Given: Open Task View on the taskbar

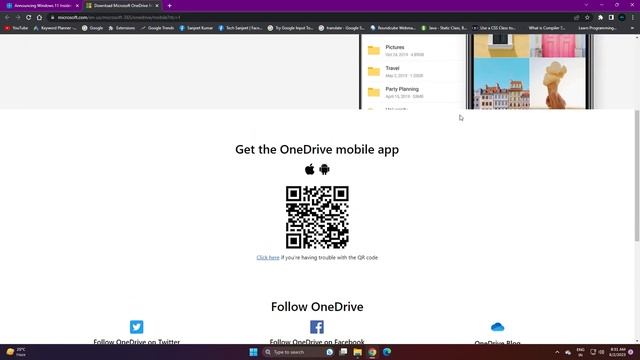Looking at the screenshot, I should coord(344,352).
